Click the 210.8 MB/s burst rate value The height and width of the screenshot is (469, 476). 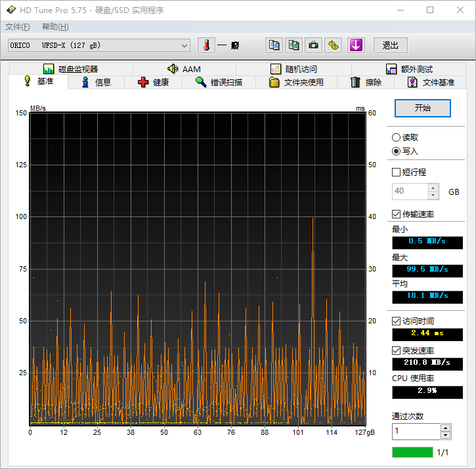427,363
